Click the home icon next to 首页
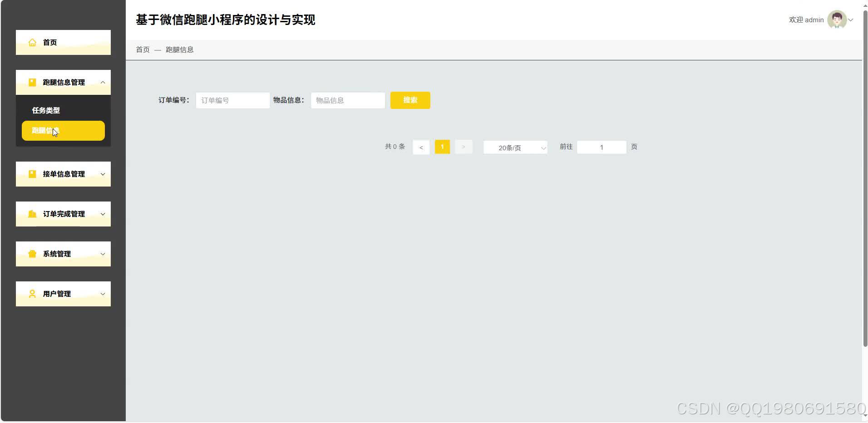 (x=32, y=42)
